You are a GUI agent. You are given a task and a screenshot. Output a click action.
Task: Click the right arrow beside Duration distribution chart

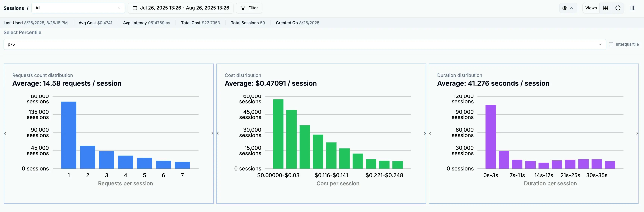tap(637, 133)
